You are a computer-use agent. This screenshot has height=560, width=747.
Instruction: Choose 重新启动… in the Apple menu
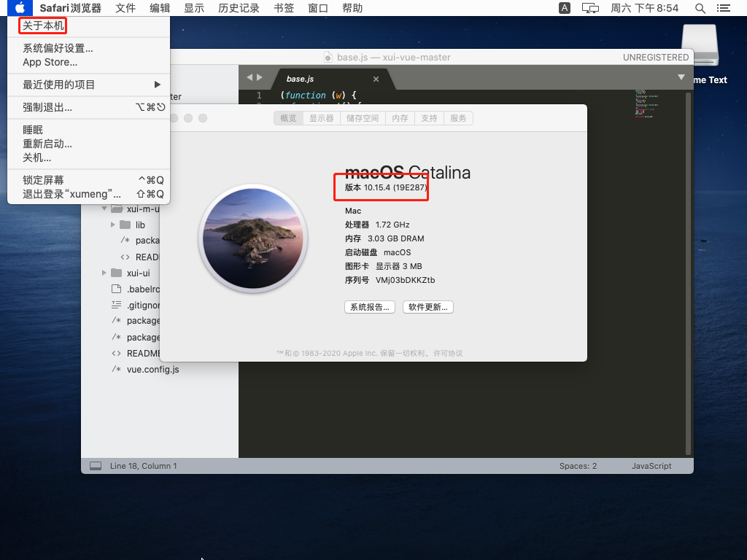click(x=88, y=144)
